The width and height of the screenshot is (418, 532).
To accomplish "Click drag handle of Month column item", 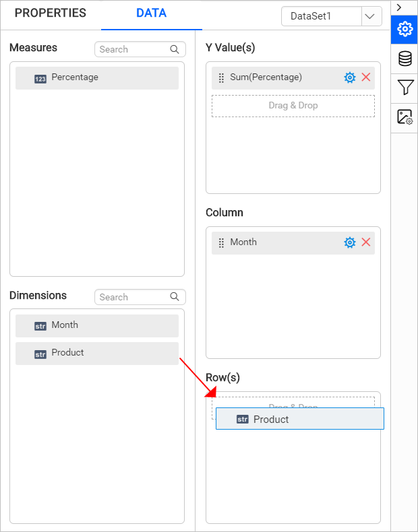I will point(221,243).
